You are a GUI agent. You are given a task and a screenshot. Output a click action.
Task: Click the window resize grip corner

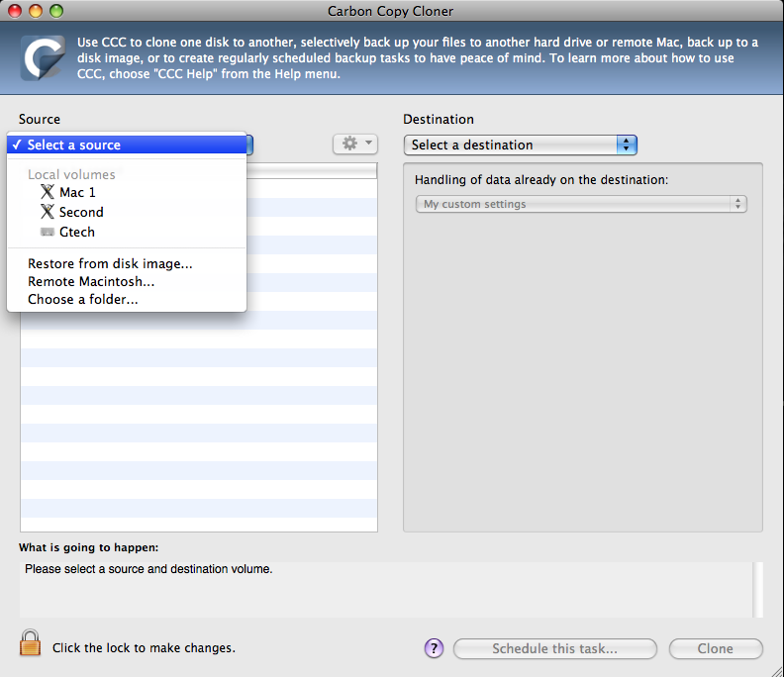(x=776, y=671)
